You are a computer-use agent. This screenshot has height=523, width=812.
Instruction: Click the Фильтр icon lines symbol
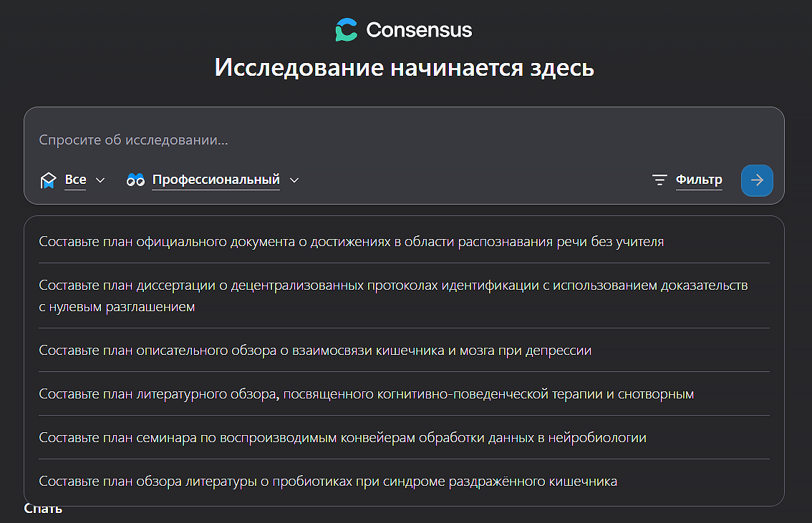pyautogui.click(x=659, y=180)
